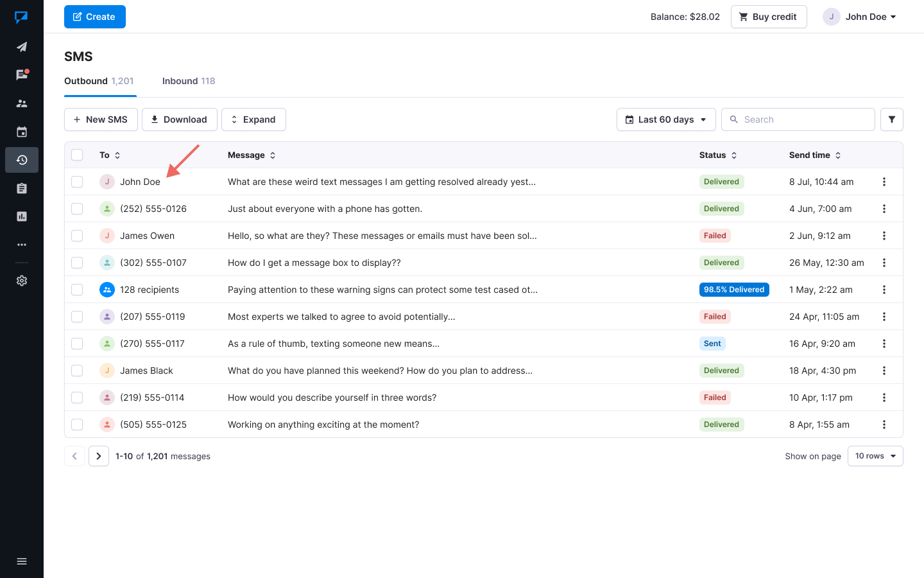The height and width of the screenshot is (578, 924).
Task: Check the box for the 128 recipients row
Action: pyautogui.click(x=77, y=290)
